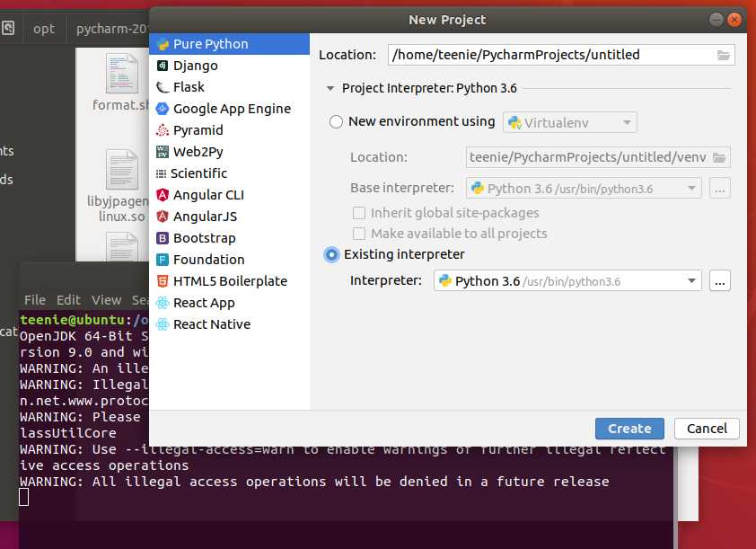Image resolution: width=756 pixels, height=549 pixels.
Task: Click the Cancel button
Action: [707, 429]
